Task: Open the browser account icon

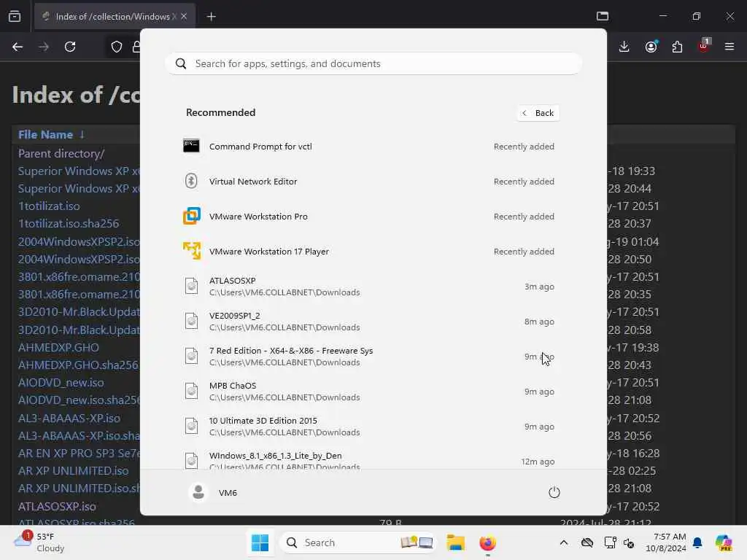Action: (651, 47)
